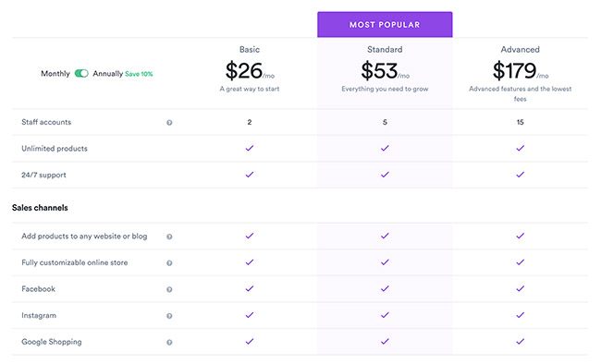Click Standard plan checkmark for Facebook
This screenshot has width=601, height=364.
tap(385, 289)
